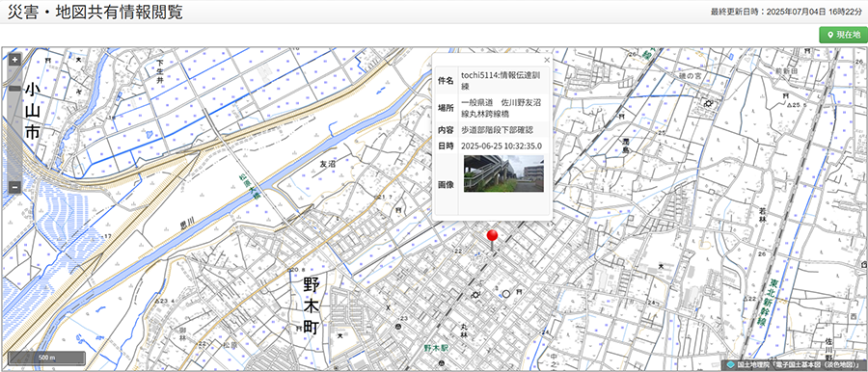The width and height of the screenshot is (868, 372).
Task: Open the 国土地理院 電子国土基本図 attribution link
Action: point(800,365)
